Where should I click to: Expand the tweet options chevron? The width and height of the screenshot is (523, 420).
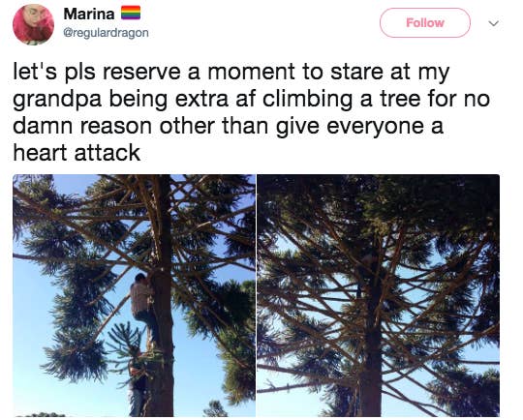(493, 23)
